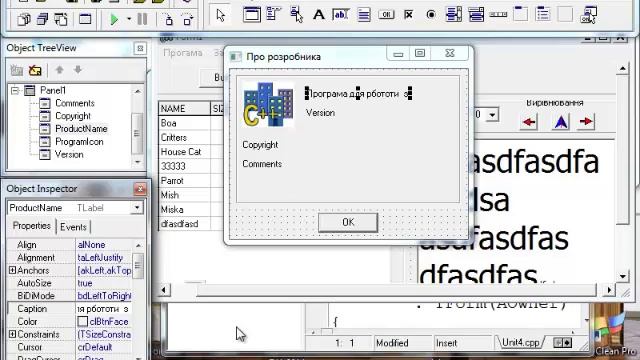
Task: Pick the RadioGroup component from the palette
Action: [543, 15]
